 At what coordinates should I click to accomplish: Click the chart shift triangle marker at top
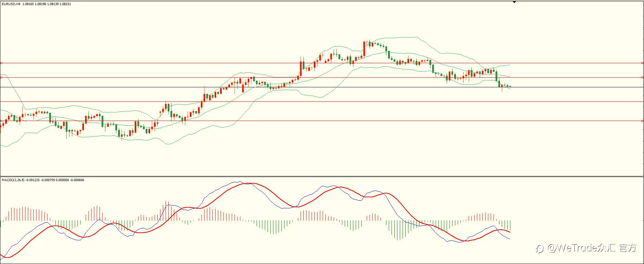(514, 2)
